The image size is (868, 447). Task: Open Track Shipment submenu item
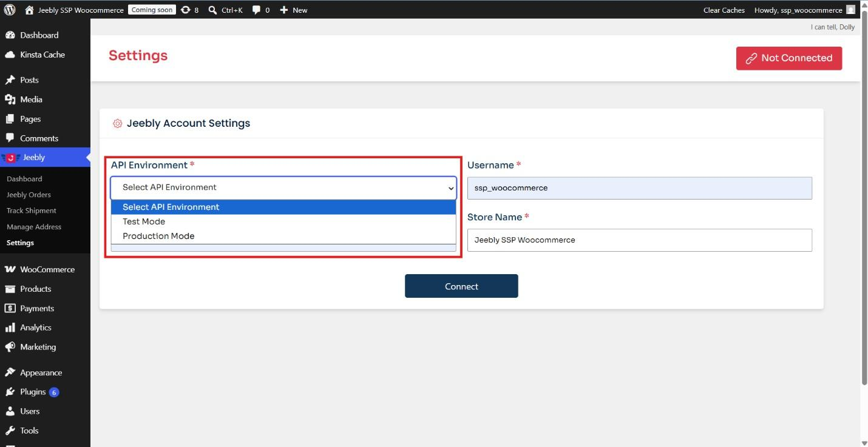pyautogui.click(x=32, y=210)
